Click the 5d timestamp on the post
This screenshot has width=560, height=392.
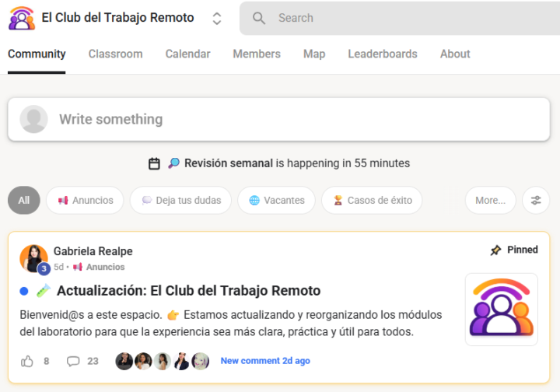pos(58,267)
